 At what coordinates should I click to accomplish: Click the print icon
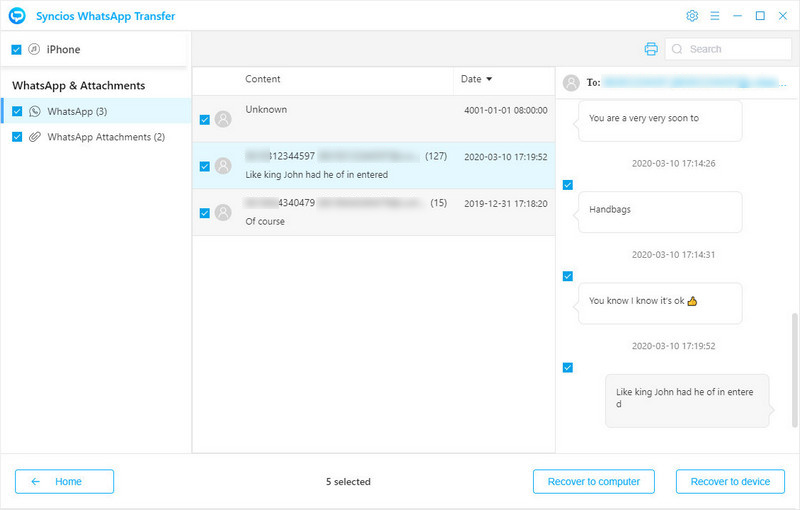(651, 49)
